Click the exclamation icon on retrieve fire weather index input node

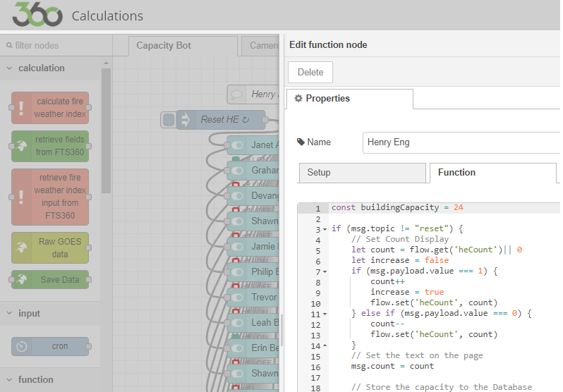(21, 197)
